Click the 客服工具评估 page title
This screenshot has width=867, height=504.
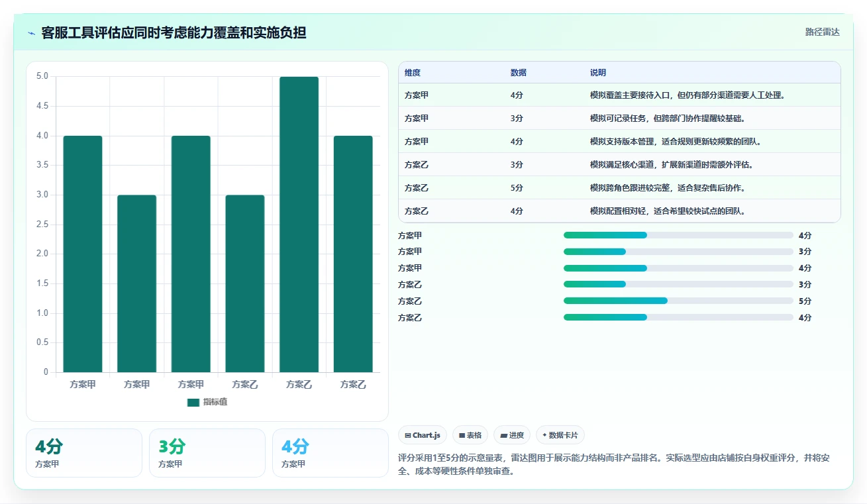click(174, 32)
